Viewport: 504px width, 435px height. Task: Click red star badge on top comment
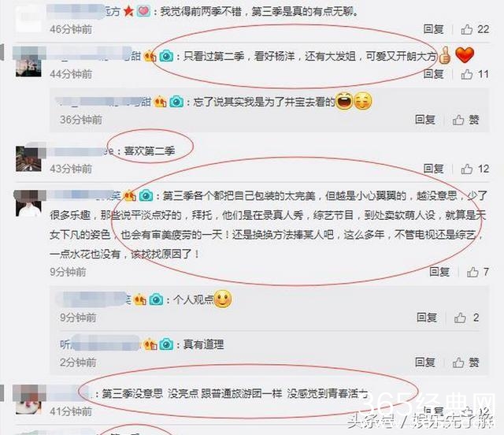[128, 12]
